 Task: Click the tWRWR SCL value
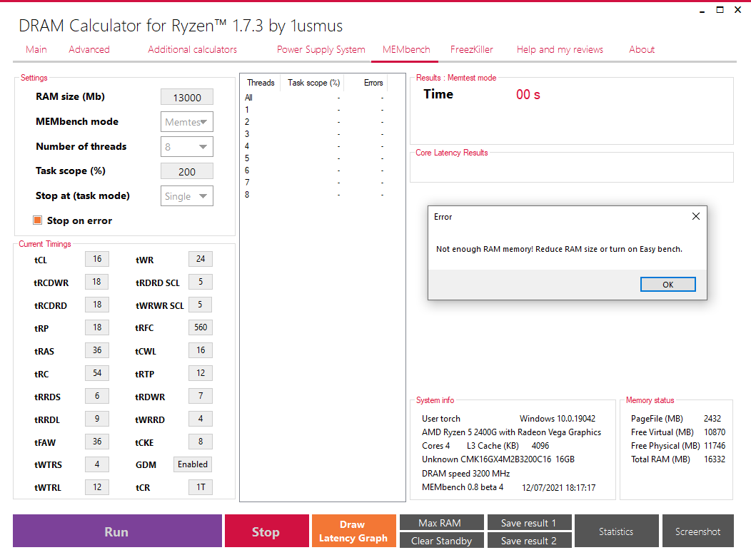[x=201, y=305]
